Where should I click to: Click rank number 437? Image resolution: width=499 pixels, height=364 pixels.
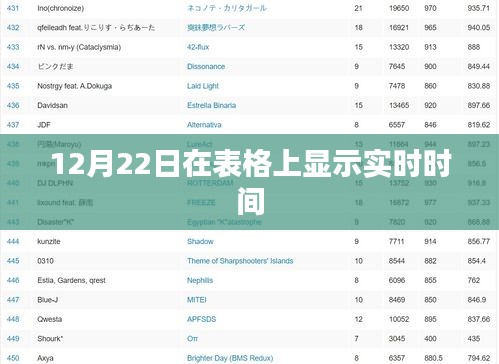pos(13,125)
